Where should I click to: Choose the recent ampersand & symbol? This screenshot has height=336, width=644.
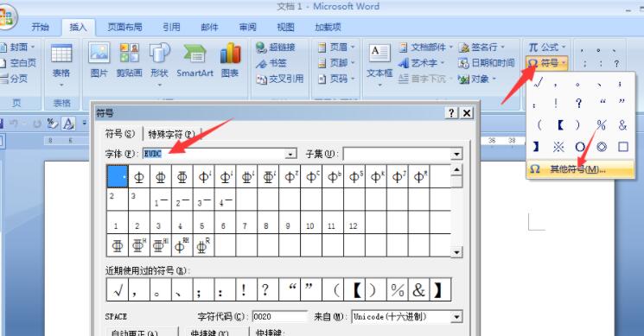[x=418, y=290]
